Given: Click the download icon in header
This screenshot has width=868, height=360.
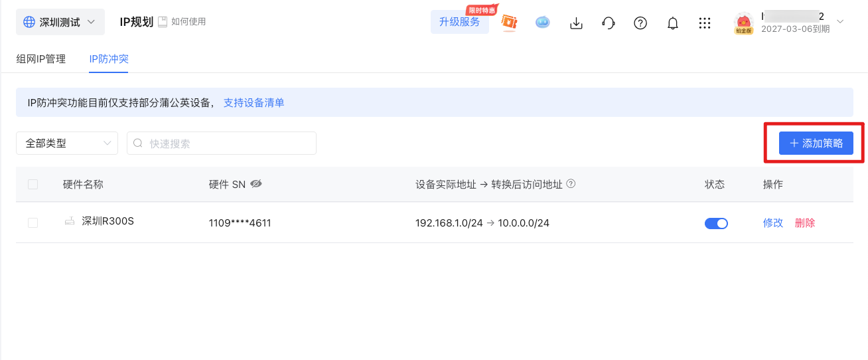Looking at the screenshot, I should [x=577, y=23].
